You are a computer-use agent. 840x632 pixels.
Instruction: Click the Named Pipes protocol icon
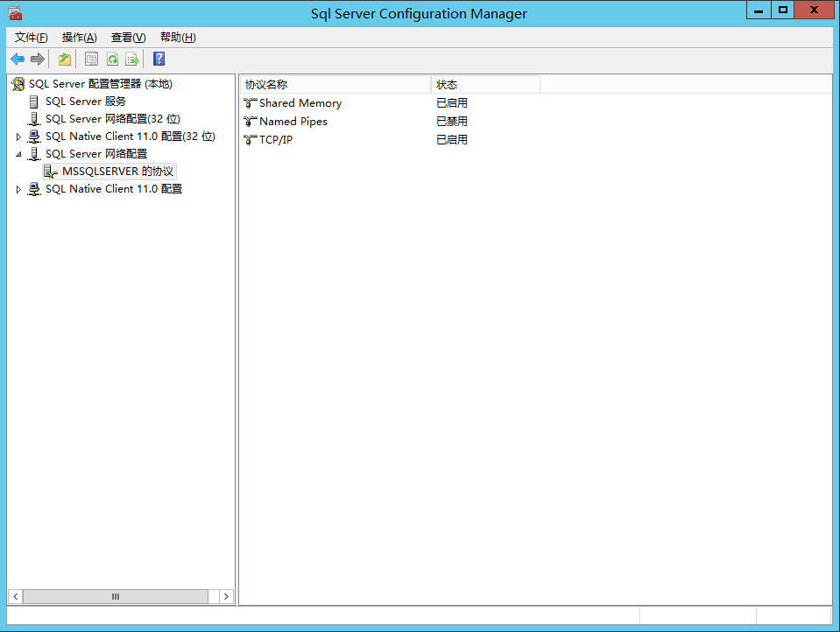coord(251,122)
